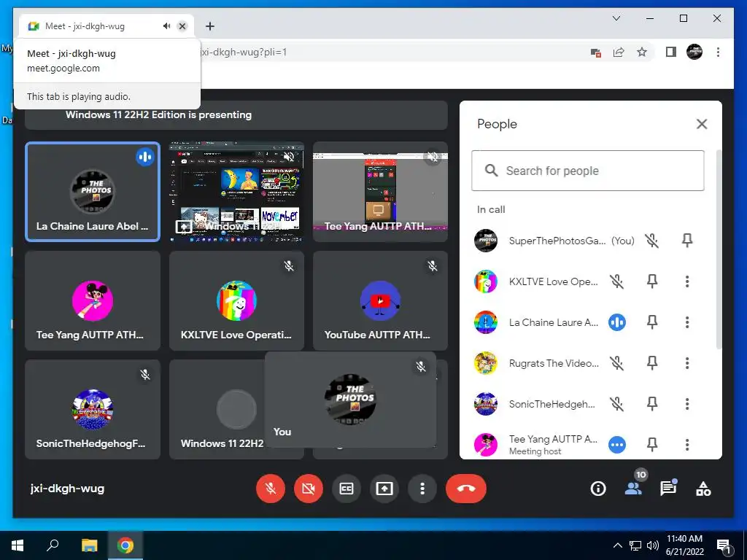Focus the Search for people field

pos(588,171)
